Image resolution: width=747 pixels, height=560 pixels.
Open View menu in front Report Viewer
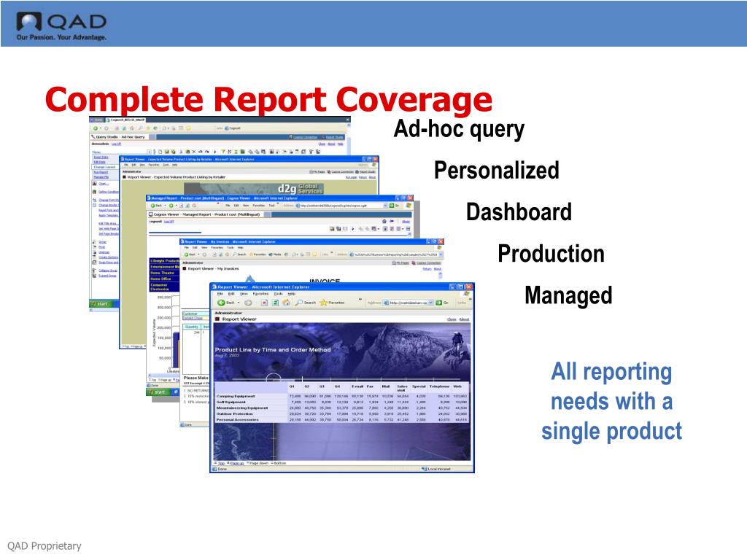(x=244, y=294)
